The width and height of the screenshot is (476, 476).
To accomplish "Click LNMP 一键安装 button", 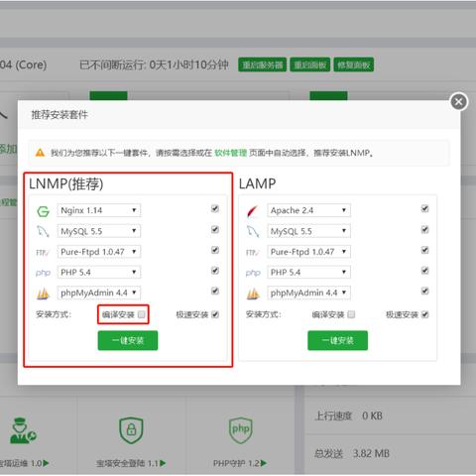I will (x=128, y=340).
